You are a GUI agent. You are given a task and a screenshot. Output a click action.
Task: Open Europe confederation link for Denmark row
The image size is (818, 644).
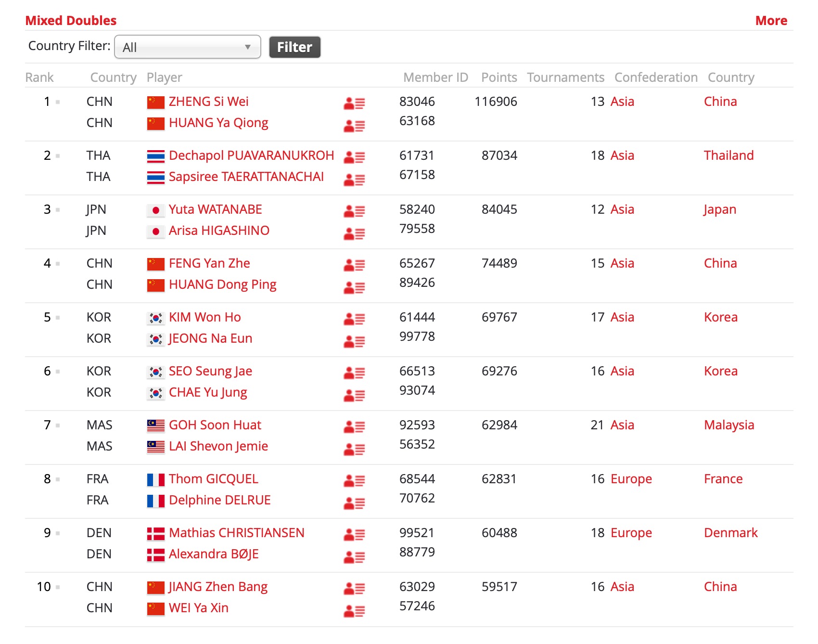coord(631,533)
